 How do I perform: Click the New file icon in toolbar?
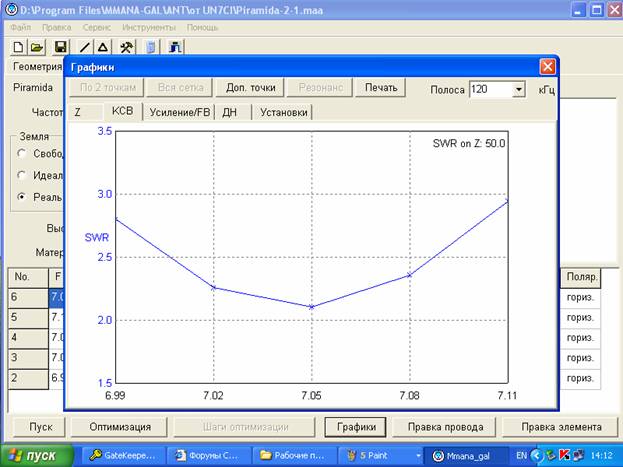click(x=18, y=47)
